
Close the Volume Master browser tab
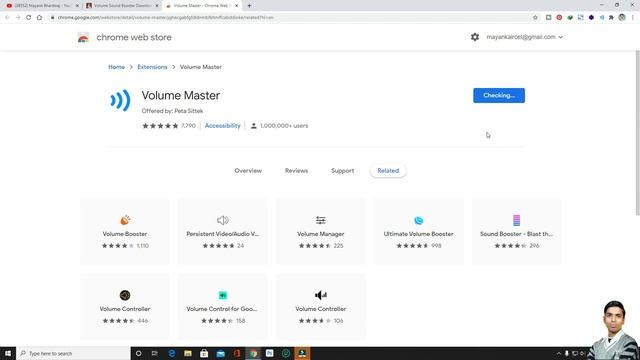[x=236, y=6]
